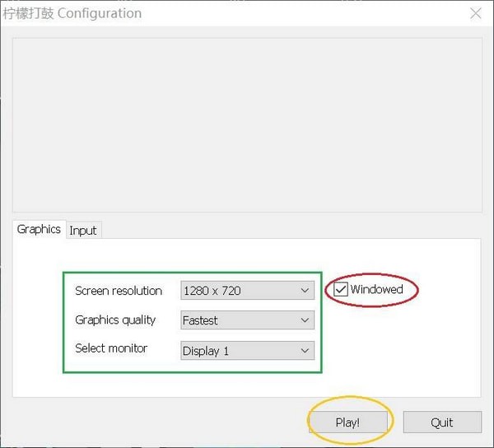Switch to the Input tab
Screen dimensions: 494x448
(83, 231)
